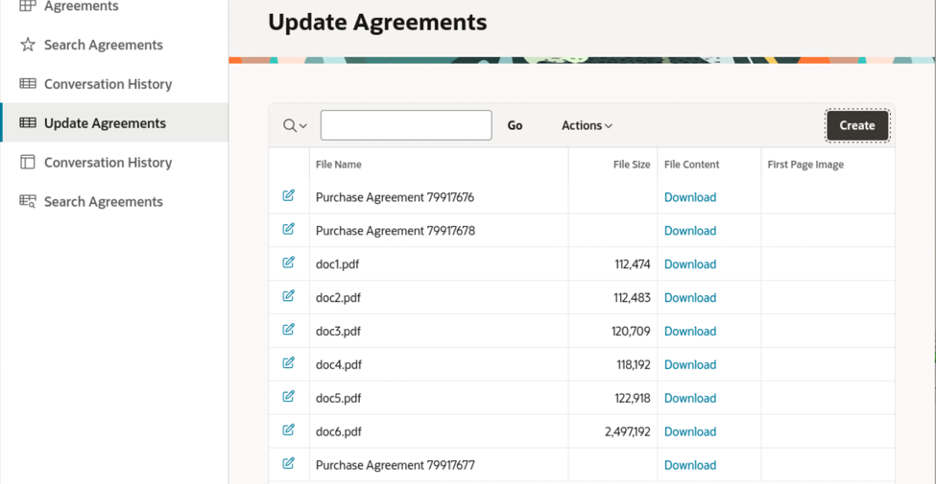Click edit pencil for doc3.pdf
The image size is (936, 484).
coord(288,330)
